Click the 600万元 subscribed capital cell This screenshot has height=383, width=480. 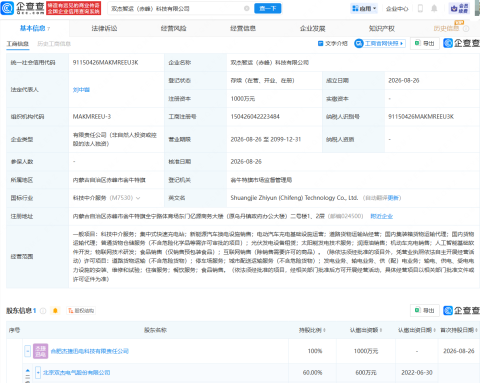click(366, 372)
